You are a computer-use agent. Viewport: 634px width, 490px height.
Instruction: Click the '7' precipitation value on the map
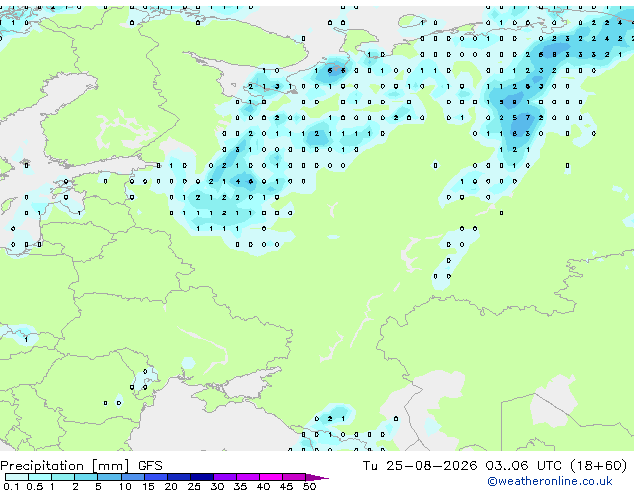[528, 118]
